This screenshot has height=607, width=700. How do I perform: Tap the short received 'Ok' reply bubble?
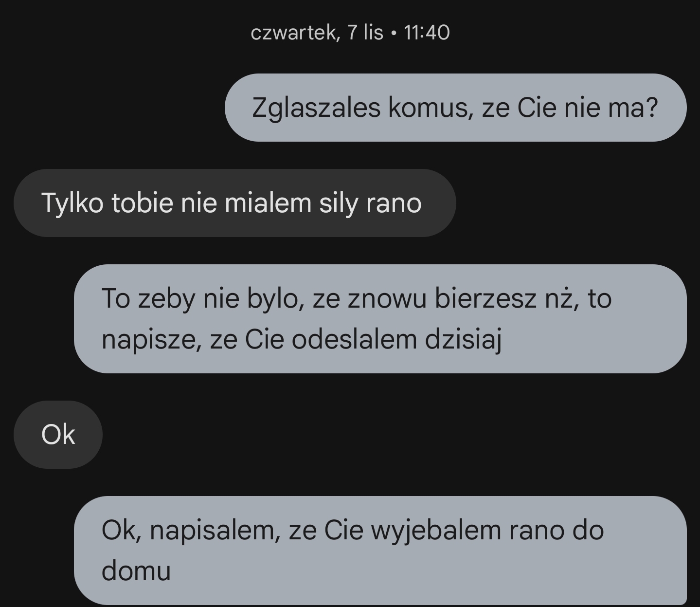58,435
